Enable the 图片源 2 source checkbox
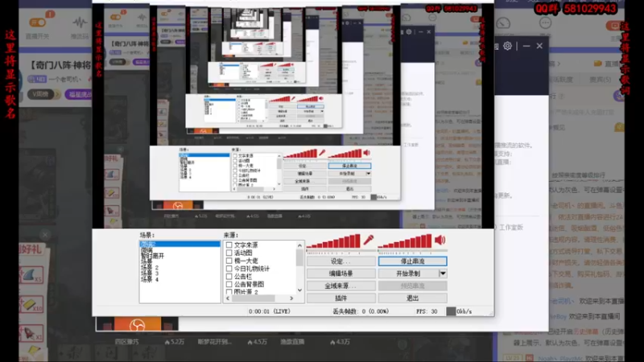 click(229, 292)
